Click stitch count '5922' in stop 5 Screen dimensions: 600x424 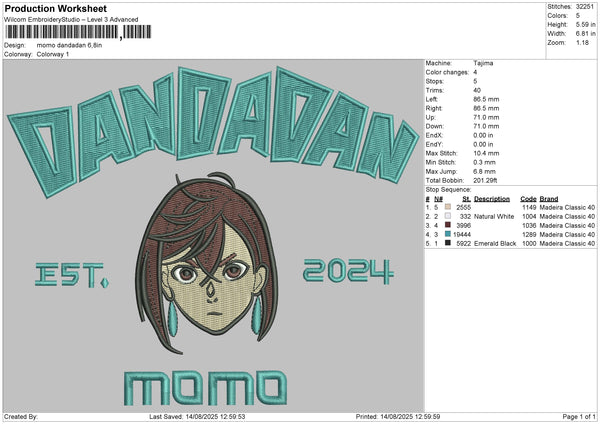[463, 243]
